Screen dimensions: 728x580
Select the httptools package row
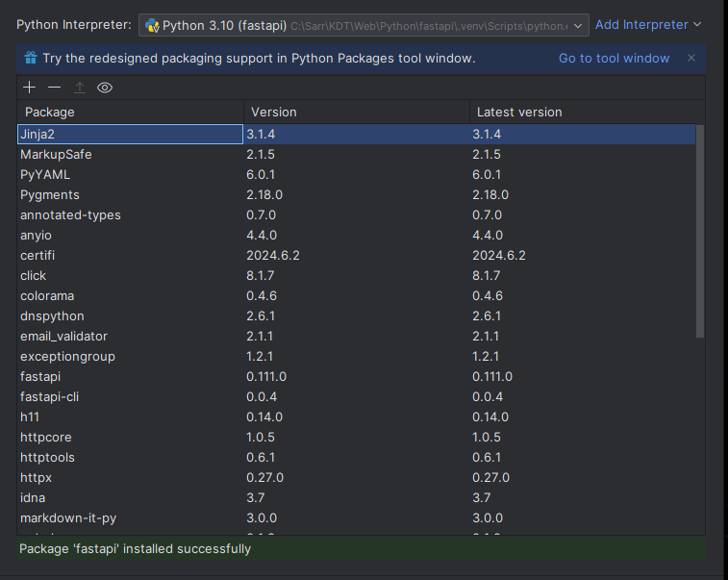pyautogui.click(x=357, y=458)
